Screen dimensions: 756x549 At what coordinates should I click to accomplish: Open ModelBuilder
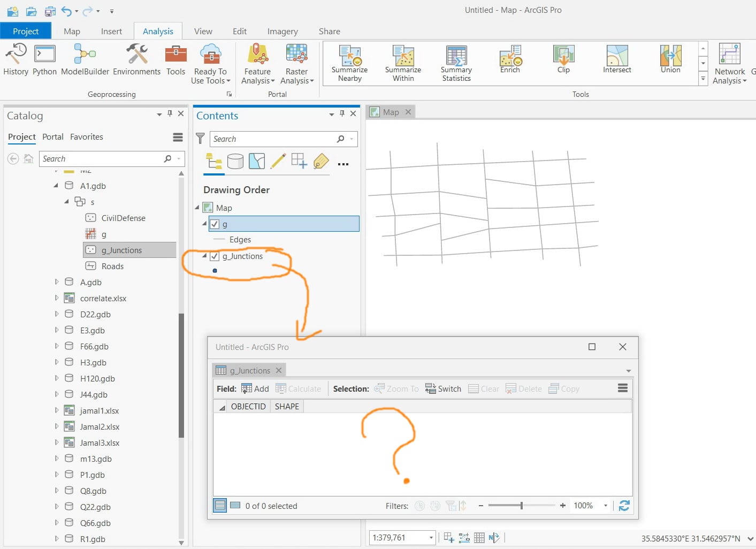(x=85, y=59)
